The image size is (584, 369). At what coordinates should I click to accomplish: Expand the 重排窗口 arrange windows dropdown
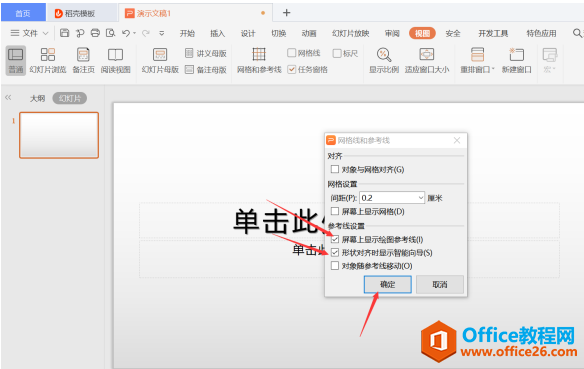[x=493, y=69]
